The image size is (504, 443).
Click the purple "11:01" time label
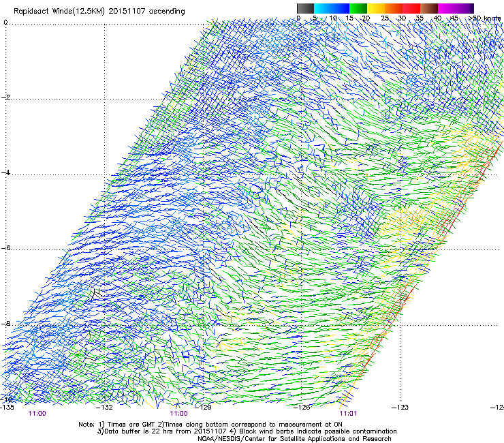(x=348, y=414)
